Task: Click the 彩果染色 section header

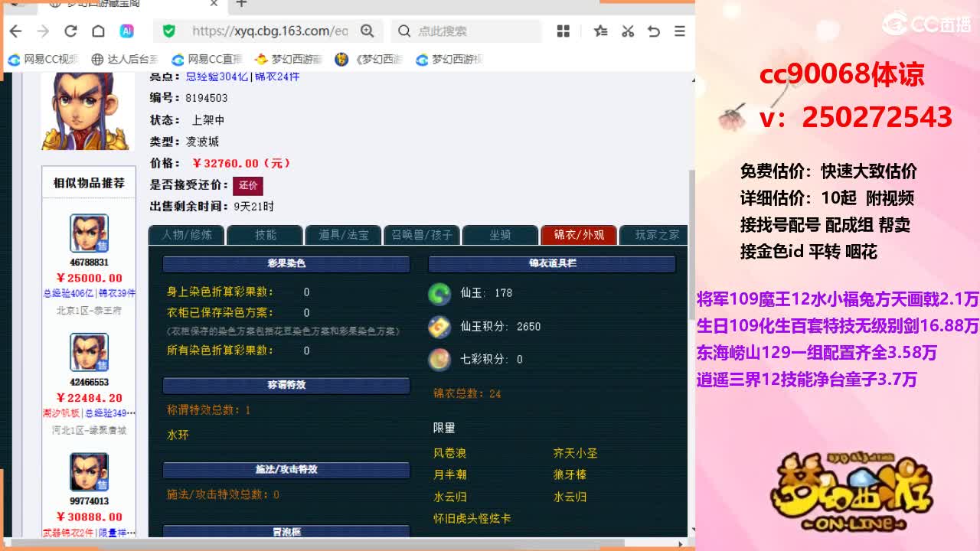Action: 286,264
